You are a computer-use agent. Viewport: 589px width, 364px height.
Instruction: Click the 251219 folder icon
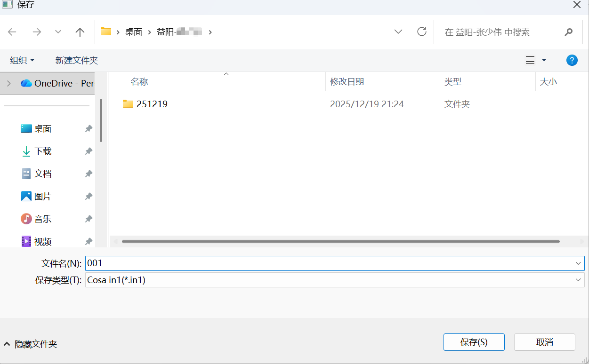pyautogui.click(x=128, y=104)
